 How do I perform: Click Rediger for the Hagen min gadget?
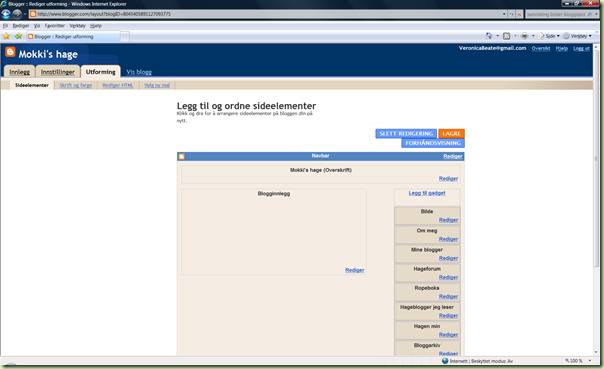pyautogui.click(x=448, y=335)
